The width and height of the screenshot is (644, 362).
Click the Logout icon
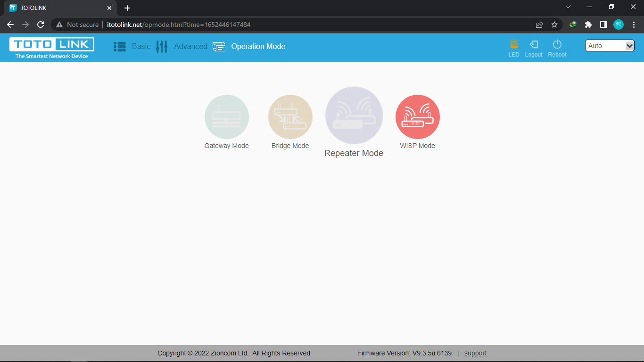click(534, 44)
